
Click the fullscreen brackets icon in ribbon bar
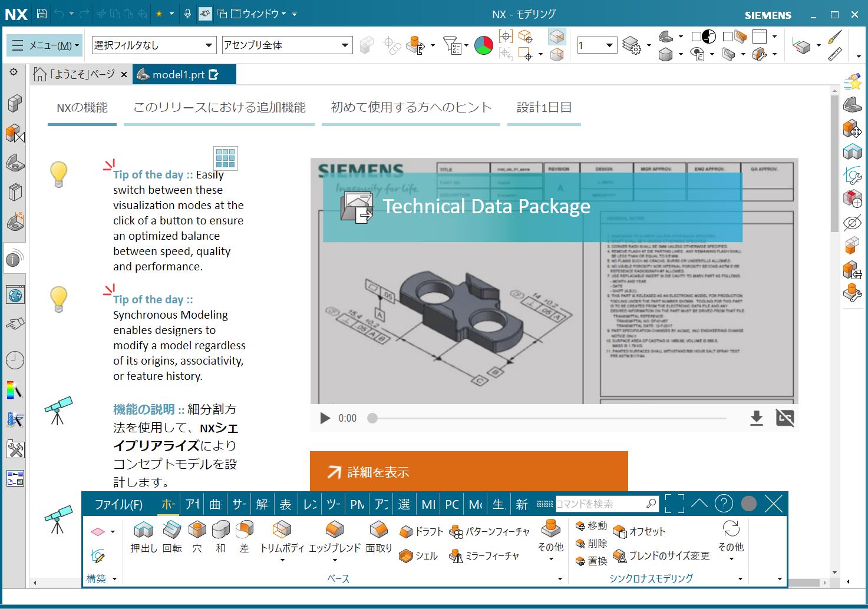674,503
